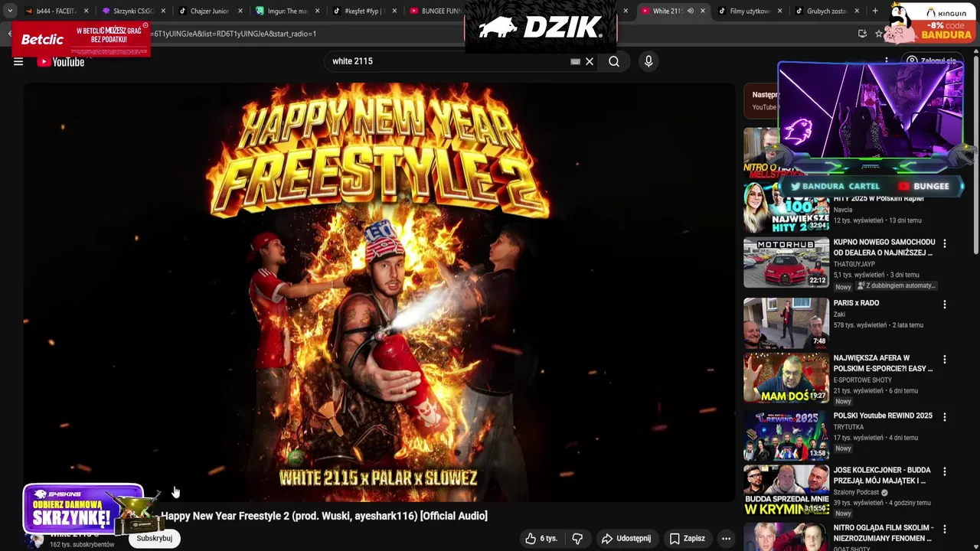Like the video (6 tys.)
Screen dimensions: 980x551
tap(541, 538)
